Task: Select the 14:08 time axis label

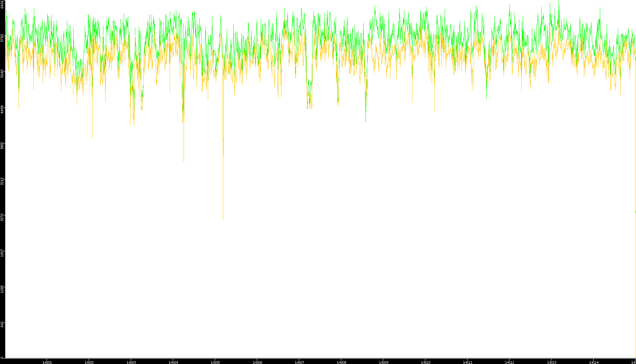Action: (341, 362)
